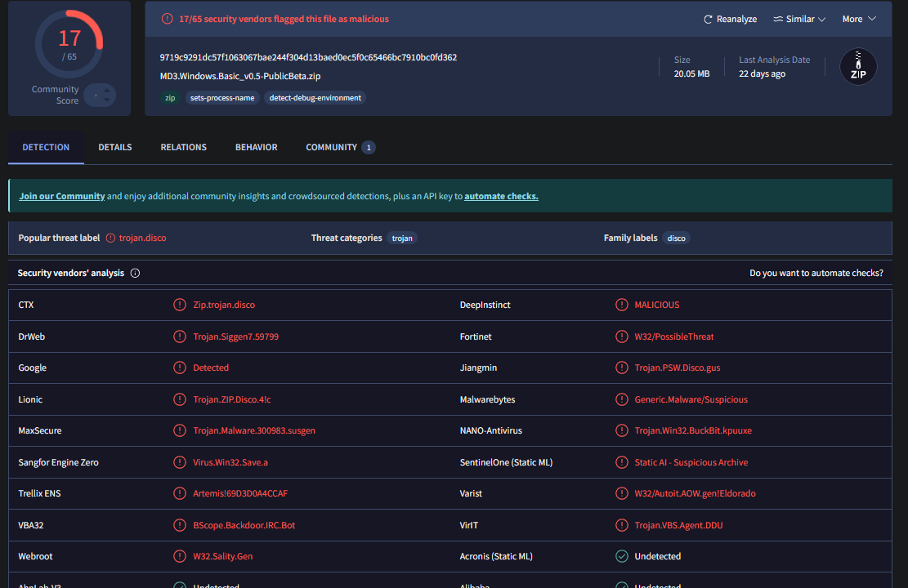Click the Reanalyze refresh icon
The width and height of the screenshot is (908, 588).
point(708,19)
